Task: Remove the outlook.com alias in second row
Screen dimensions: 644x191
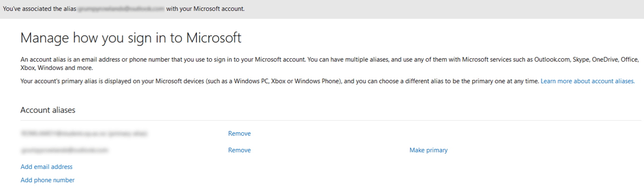Action: [x=239, y=150]
